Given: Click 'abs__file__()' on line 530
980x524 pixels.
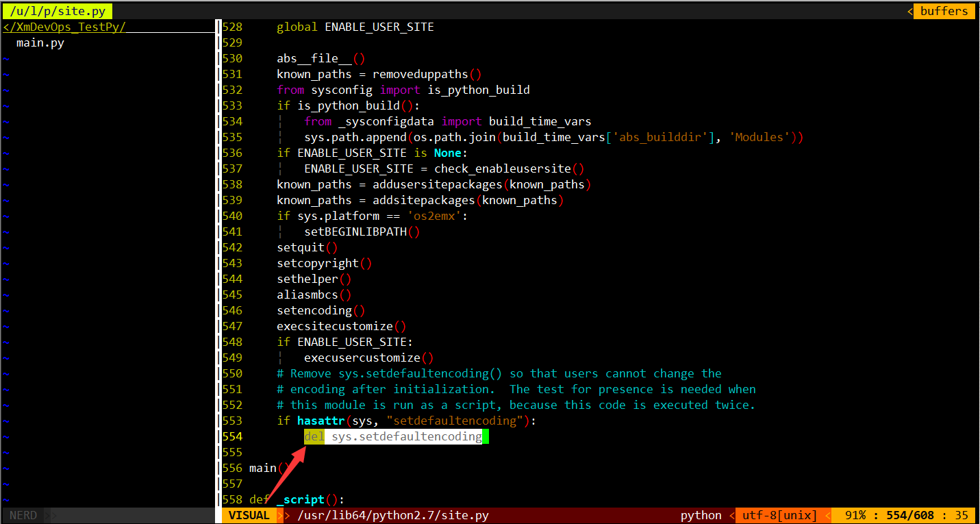Looking at the screenshot, I should tap(321, 58).
